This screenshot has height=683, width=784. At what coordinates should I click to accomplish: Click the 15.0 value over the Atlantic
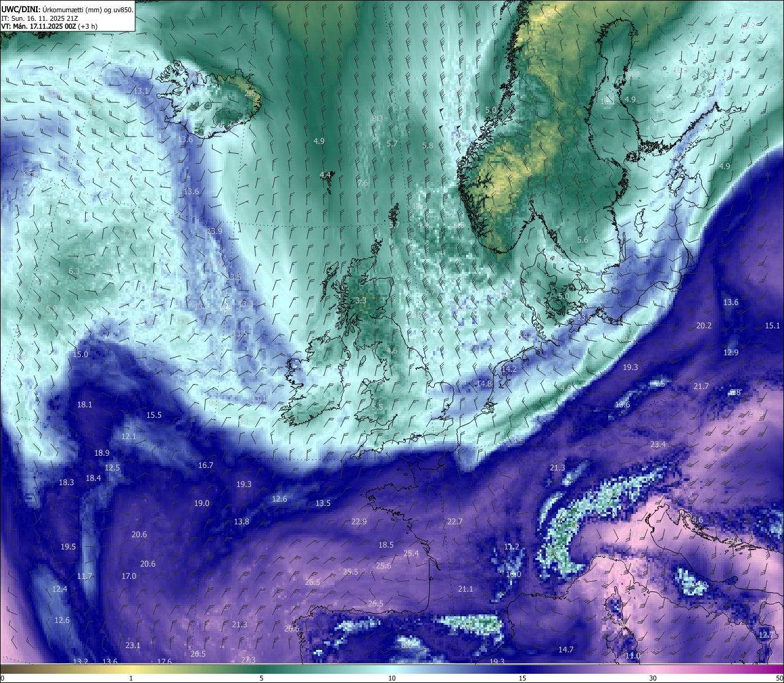pyautogui.click(x=80, y=354)
